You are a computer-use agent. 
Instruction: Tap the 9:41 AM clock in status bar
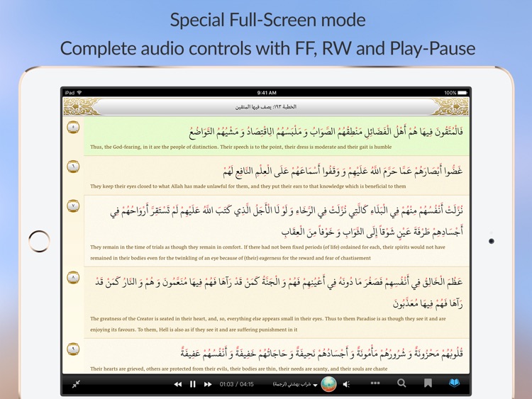coord(267,93)
